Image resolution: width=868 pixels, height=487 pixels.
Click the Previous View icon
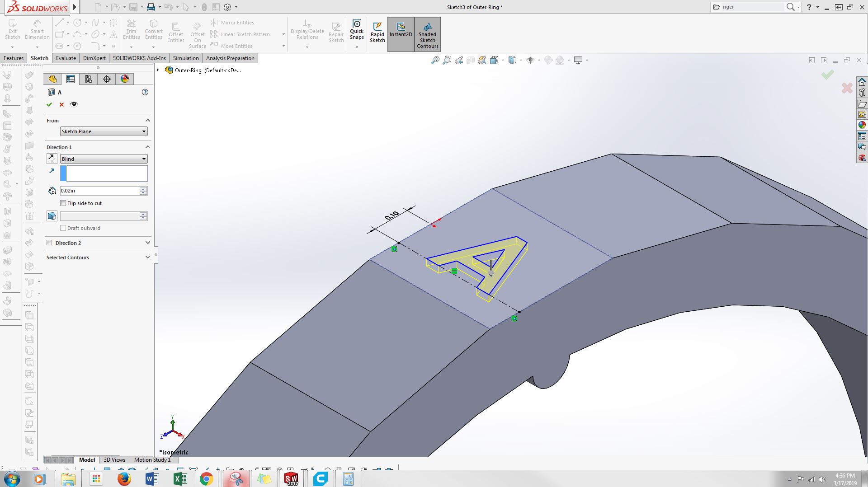(x=459, y=60)
